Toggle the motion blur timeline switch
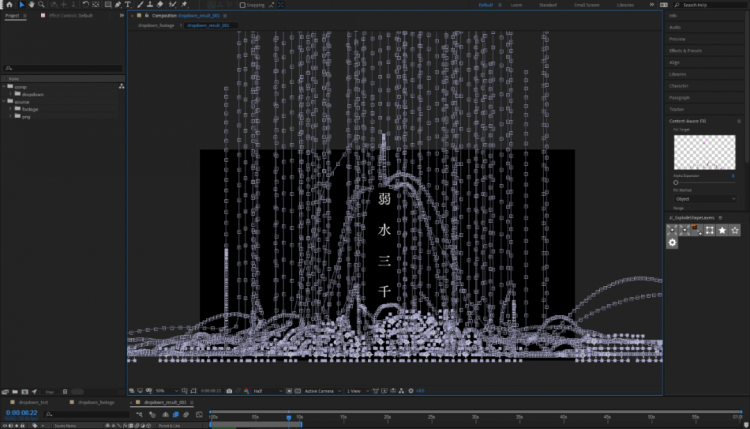Viewport: 750px width, 429px height. tap(186, 415)
